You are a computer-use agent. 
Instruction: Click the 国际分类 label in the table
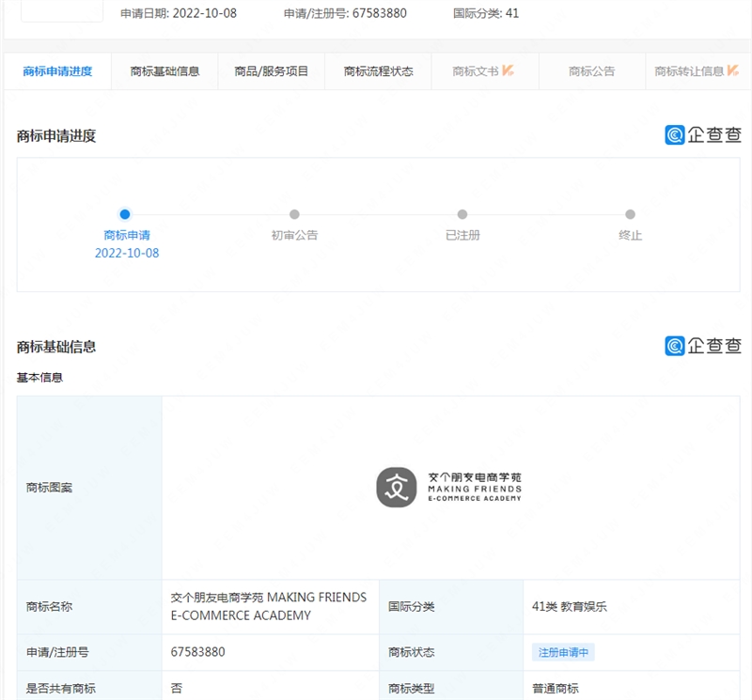pyautogui.click(x=412, y=606)
